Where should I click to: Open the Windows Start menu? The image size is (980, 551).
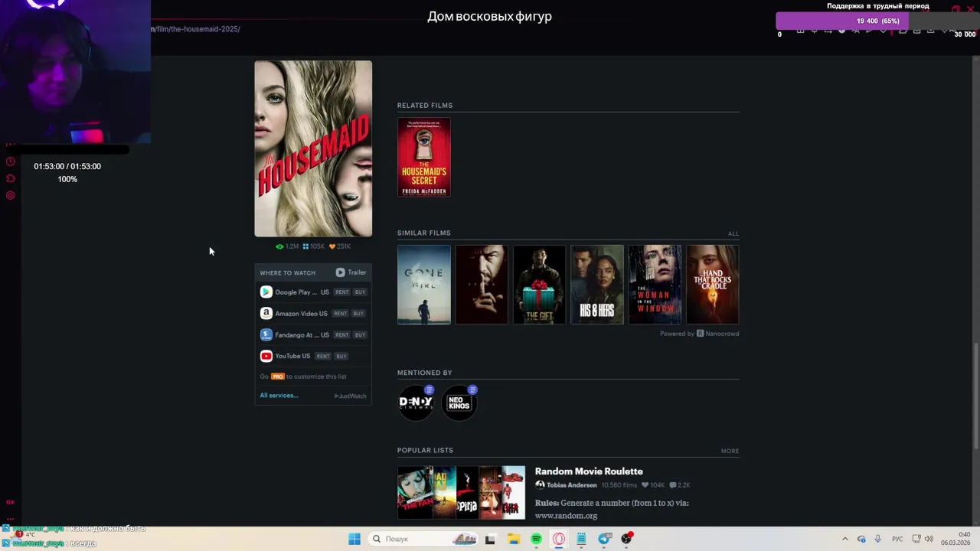(354, 539)
